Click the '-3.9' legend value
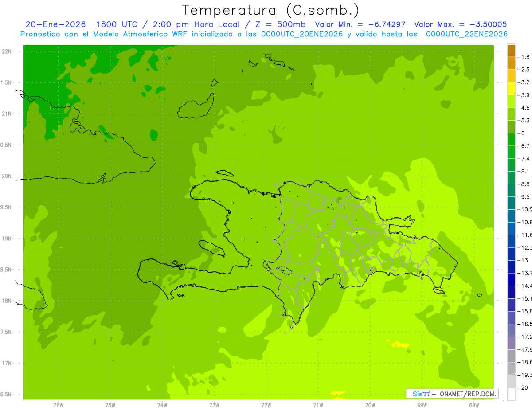The width and height of the screenshot is (532, 411). click(x=523, y=95)
